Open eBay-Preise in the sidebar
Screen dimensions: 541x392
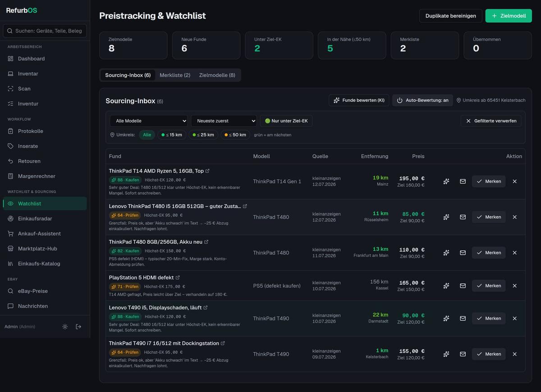tap(45, 291)
